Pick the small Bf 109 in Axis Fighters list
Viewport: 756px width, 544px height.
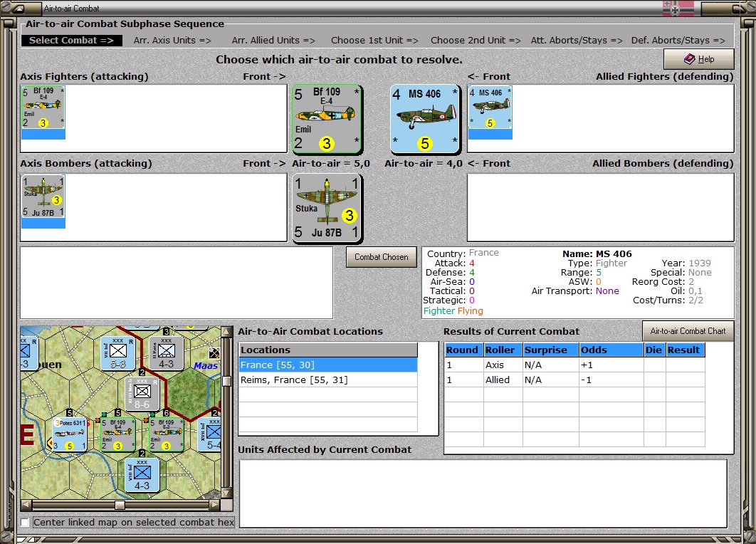tap(43, 108)
